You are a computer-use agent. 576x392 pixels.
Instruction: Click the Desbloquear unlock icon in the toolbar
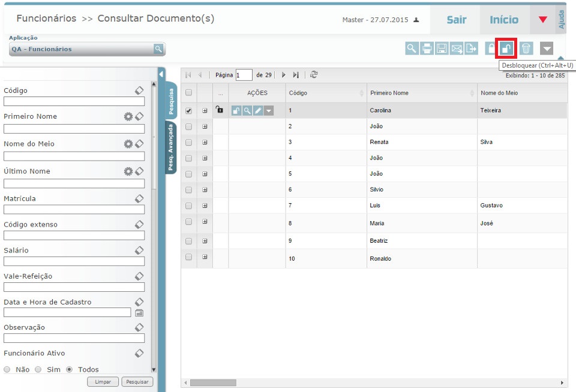point(506,49)
